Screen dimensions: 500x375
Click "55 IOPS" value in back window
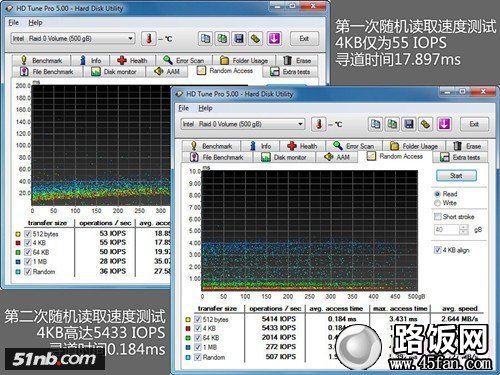point(113,242)
